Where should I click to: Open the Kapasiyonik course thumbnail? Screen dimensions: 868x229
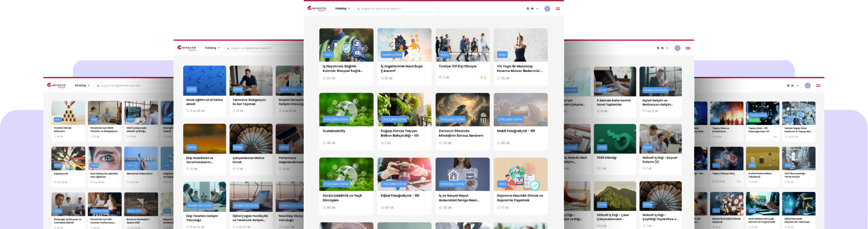click(68, 158)
